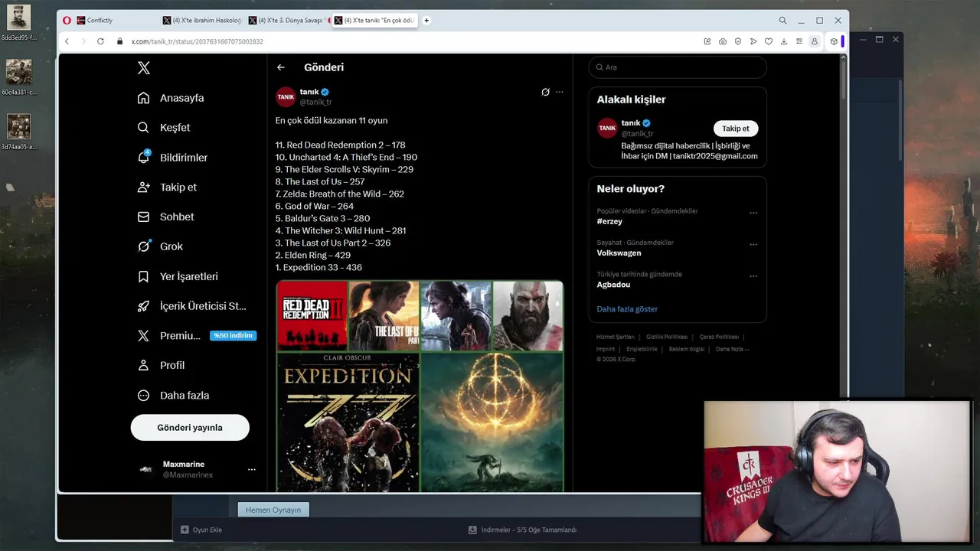Click the Grok icon on the post
Image resolution: width=980 pixels, height=551 pixels.
(x=545, y=92)
